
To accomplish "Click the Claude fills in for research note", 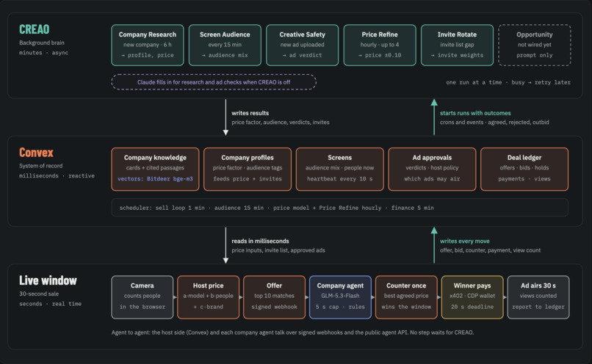I will pyautogui.click(x=214, y=82).
